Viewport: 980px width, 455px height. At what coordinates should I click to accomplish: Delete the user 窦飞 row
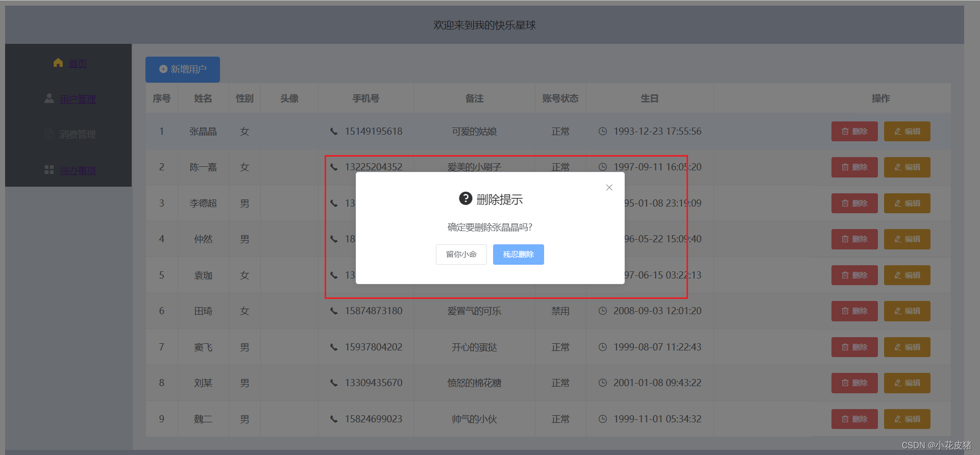pyautogui.click(x=854, y=347)
